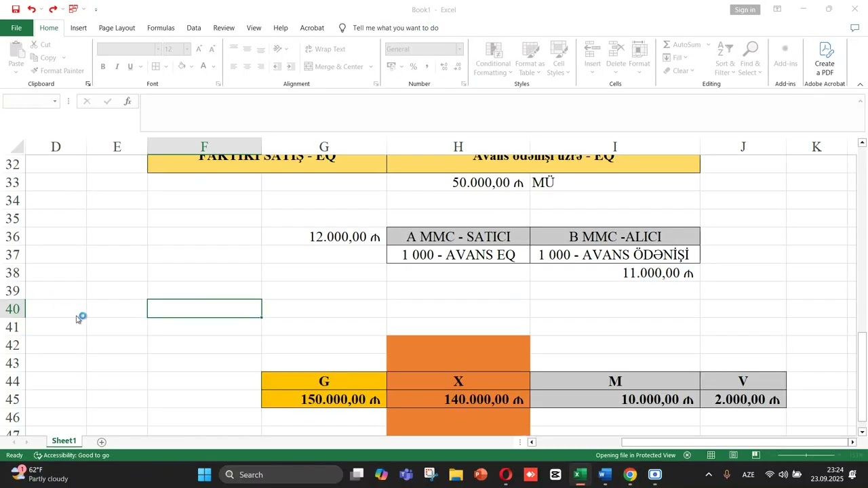Open Cell Styles gallery
The height and width of the screenshot is (488, 868).
click(x=559, y=59)
